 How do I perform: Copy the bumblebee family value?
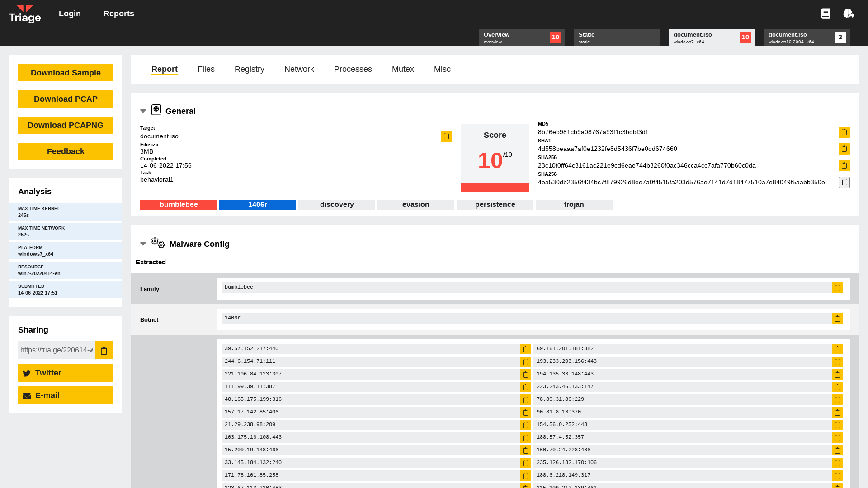837,288
